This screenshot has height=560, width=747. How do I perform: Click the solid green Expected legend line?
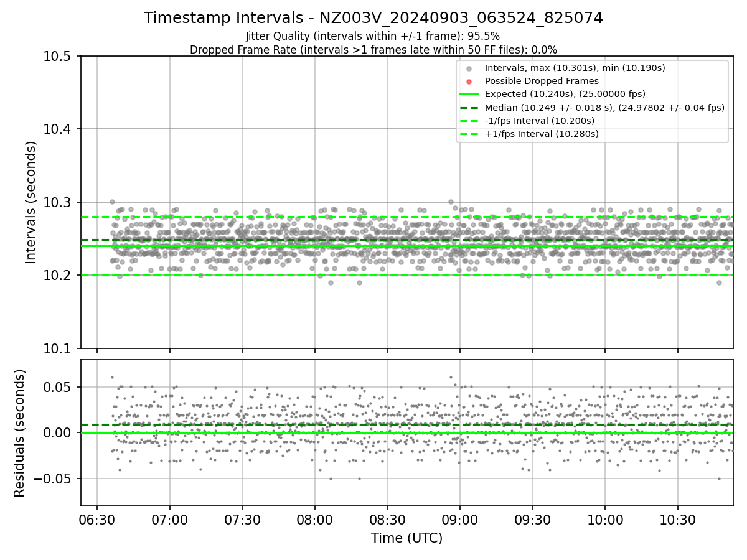coord(469,94)
